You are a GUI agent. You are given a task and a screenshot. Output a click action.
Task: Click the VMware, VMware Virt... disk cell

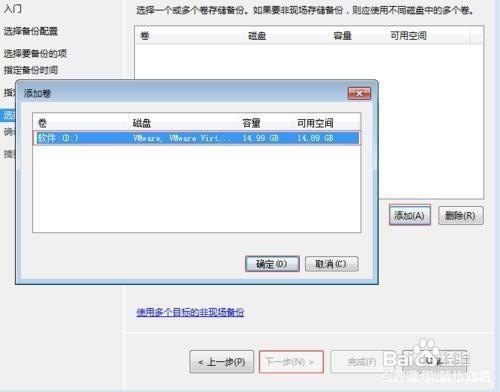(x=182, y=138)
